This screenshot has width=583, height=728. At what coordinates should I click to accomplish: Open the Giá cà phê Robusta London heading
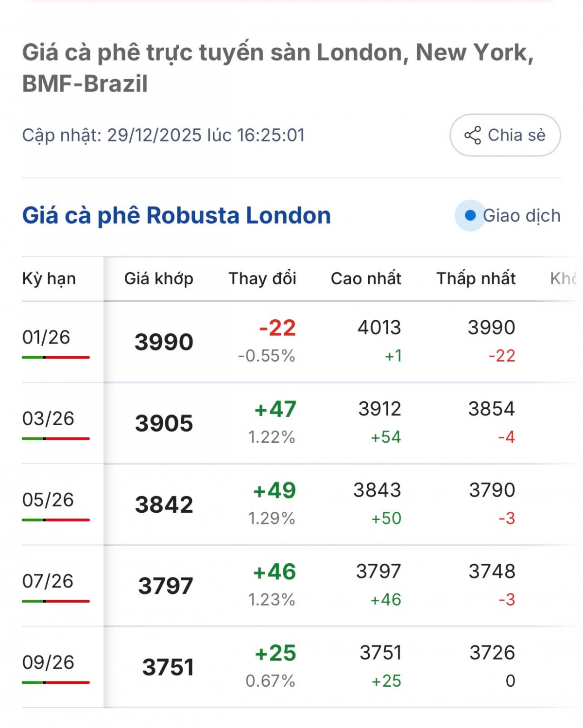[x=176, y=215]
